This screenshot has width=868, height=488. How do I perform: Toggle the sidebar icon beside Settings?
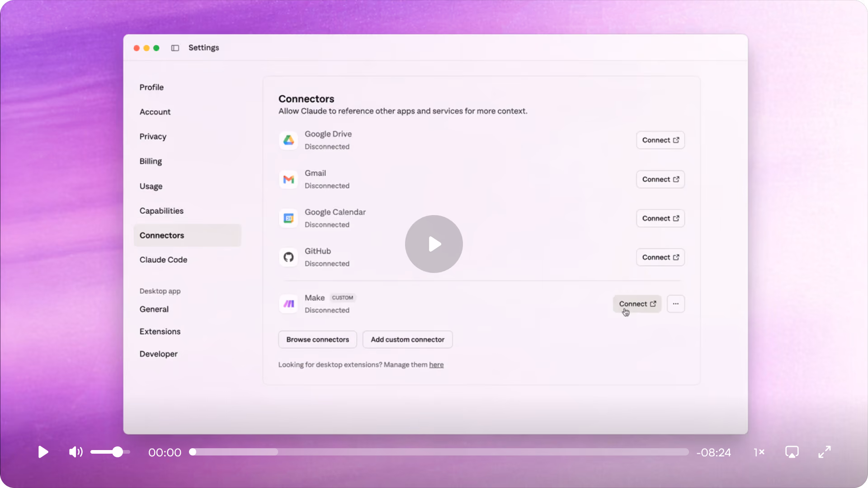point(175,48)
